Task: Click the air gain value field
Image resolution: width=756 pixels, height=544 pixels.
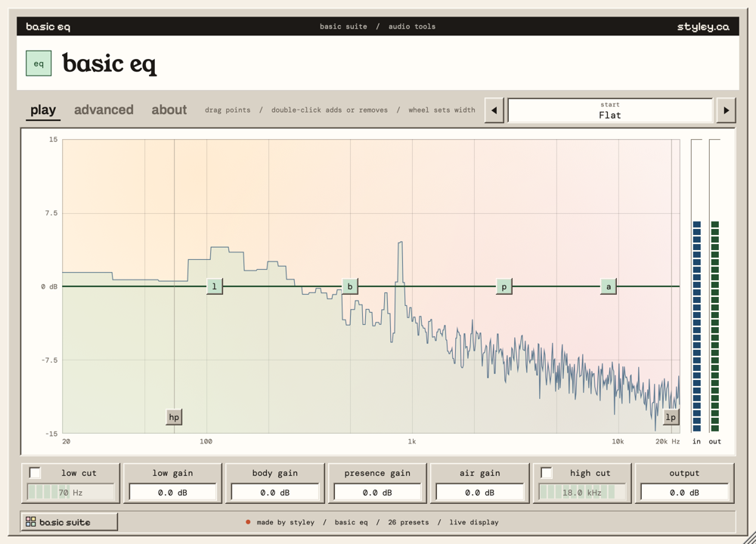Action: pos(479,493)
